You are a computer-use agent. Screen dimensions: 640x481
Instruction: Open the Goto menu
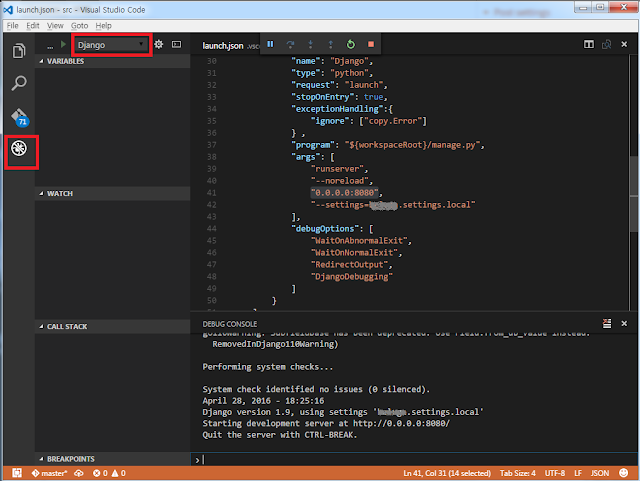[79, 26]
